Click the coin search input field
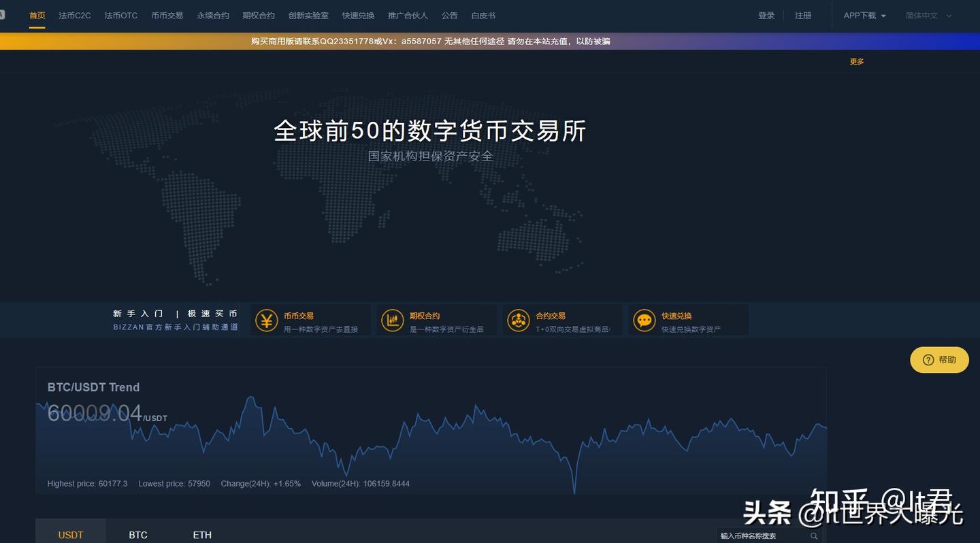The width and height of the screenshot is (980, 543). coord(759,536)
